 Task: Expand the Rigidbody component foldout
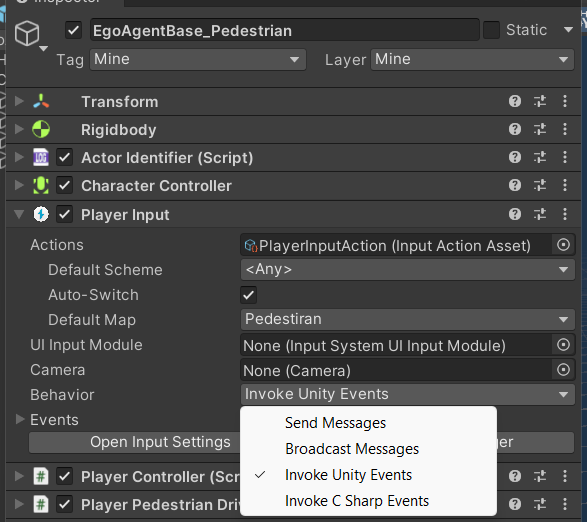(19, 129)
